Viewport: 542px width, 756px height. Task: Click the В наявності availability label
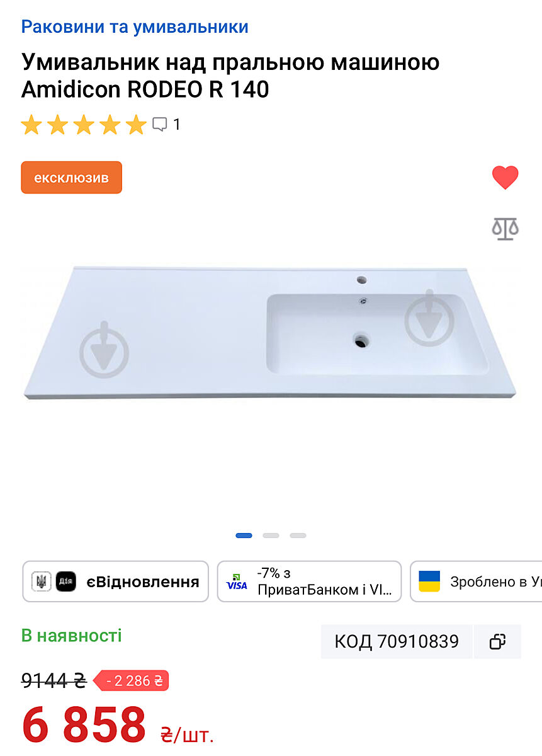pos(72,635)
